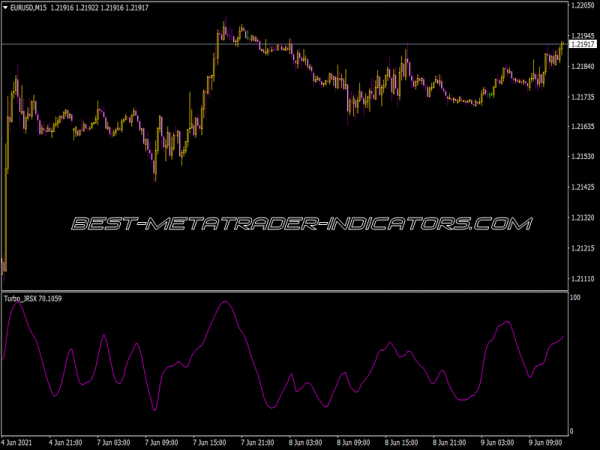Image resolution: width=600 pixels, height=450 pixels.
Task: Click the best-metatrader-indicators.com watermark
Action: 300,224
